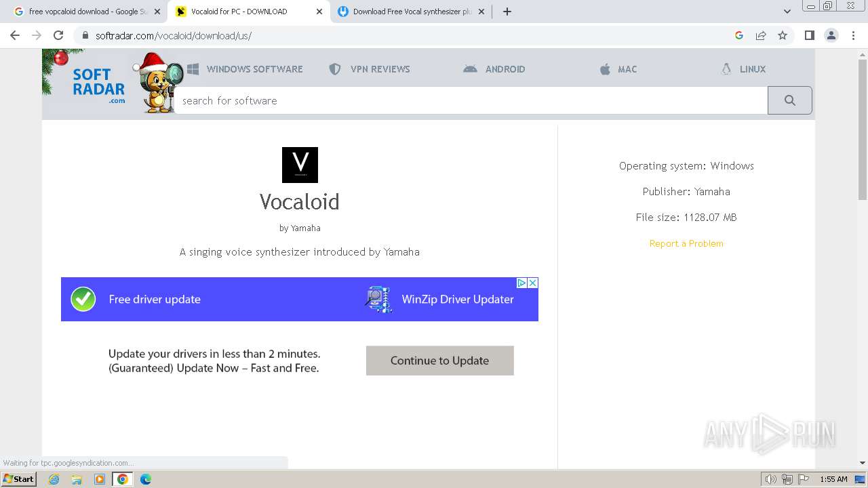Screen dimensions: 868x488
Task: Open the Windows Start menu
Action: tap(18, 479)
